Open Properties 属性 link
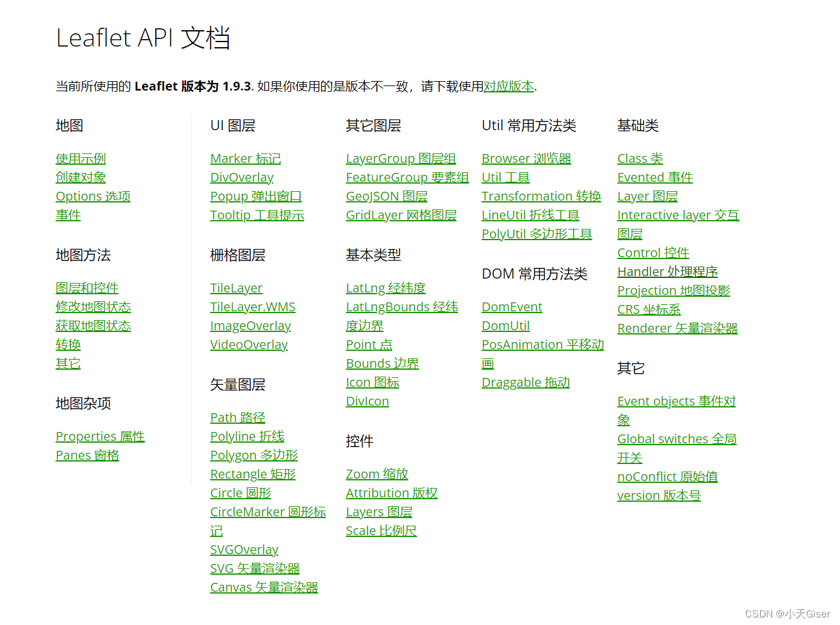This screenshot has height=625, width=840. pyautogui.click(x=100, y=436)
